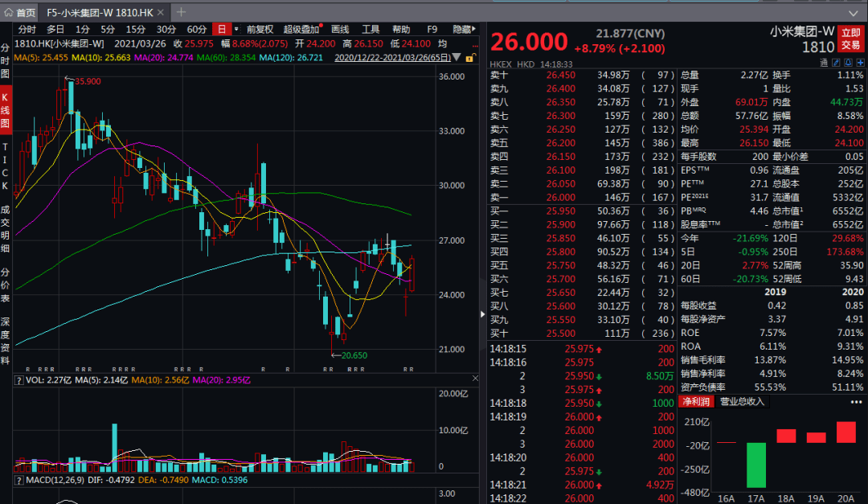The width and height of the screenshot is (868, 504).
Task: Click the large 26.000 last price
Action: point(529,42)
